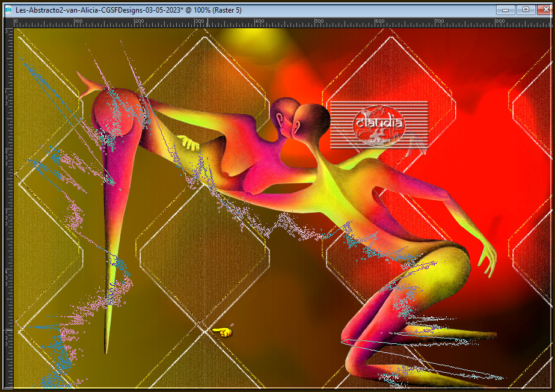Maximize the Les-Abstracto2 image window
555x392 pixels.
tap(526, 10)
